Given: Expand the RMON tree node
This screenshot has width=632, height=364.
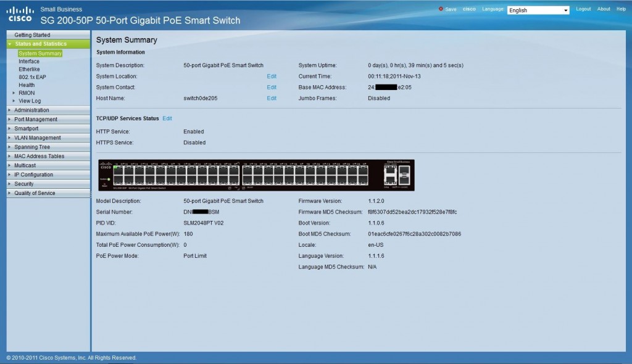Looking at the screenshot, I should [x=14, y=93].
